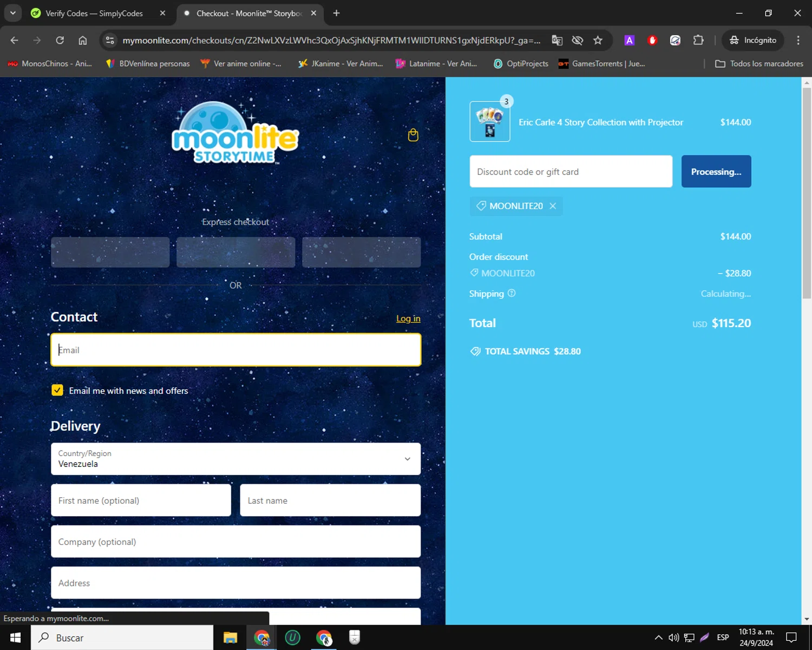Open the red shield extension icon
This screenshot has height=650, width=812.
(x=652, y=40)
